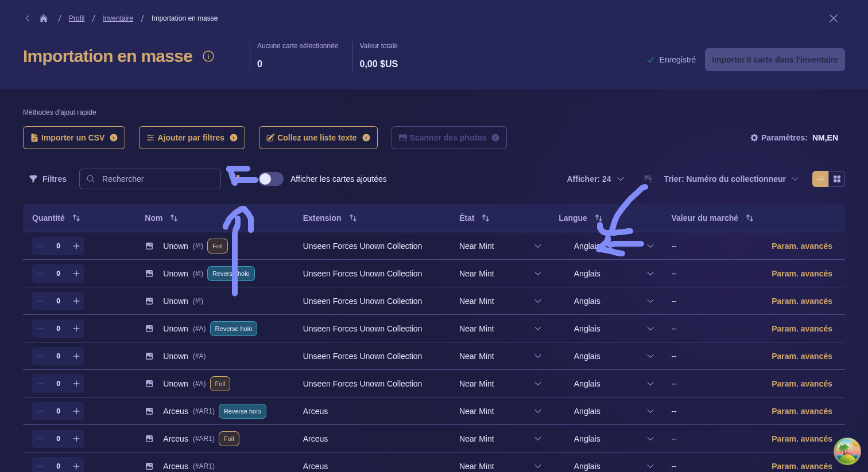
Task: Switch to list view layout
Action: 820,179
